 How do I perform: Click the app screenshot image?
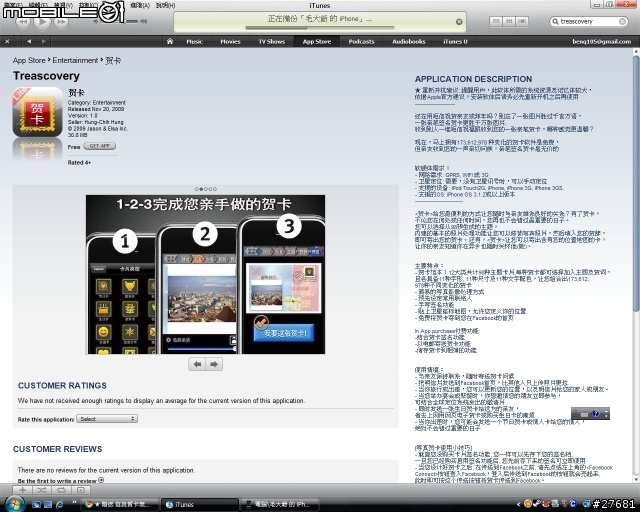(205, 274)
